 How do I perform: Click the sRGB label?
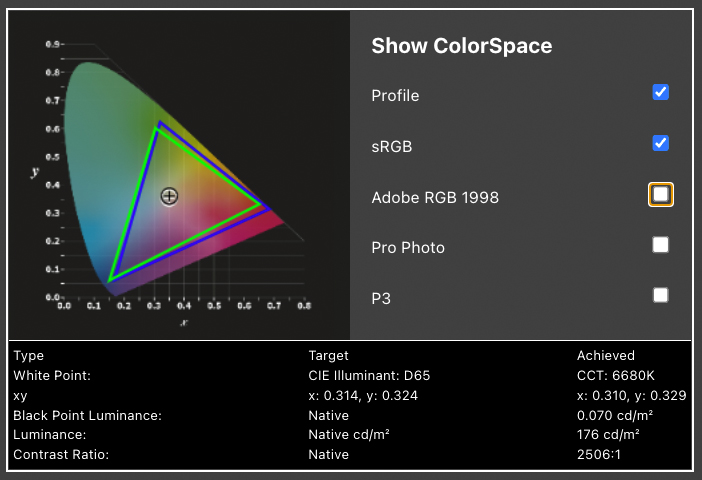(392, 146)
